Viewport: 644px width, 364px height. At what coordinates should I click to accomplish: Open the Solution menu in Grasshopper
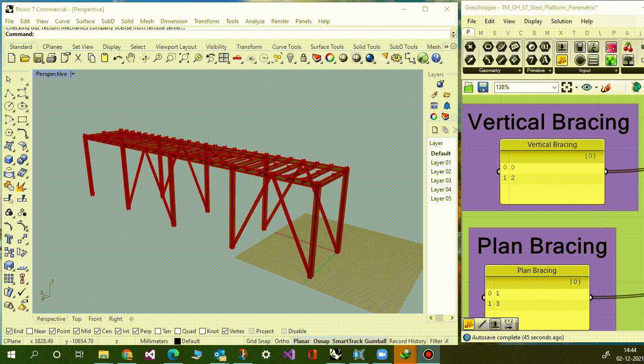561,21
